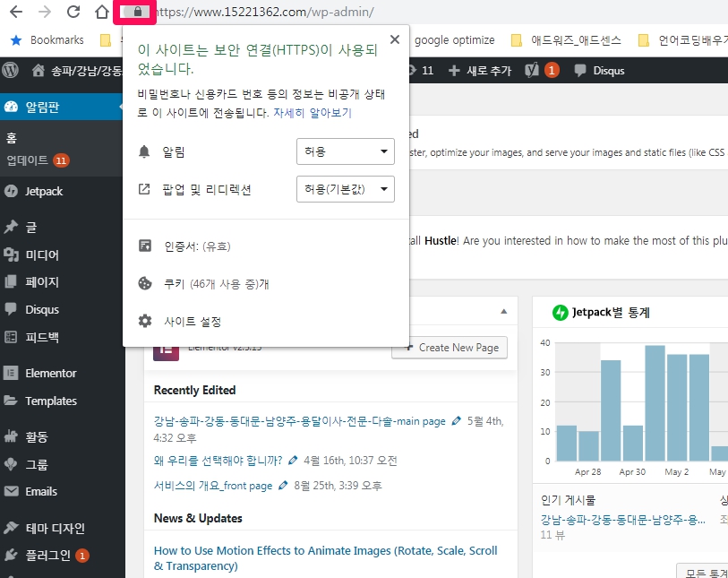Open the 플러그인 plugins menu
The height and width of the screenshot is (578, 728).
[47, 555]
